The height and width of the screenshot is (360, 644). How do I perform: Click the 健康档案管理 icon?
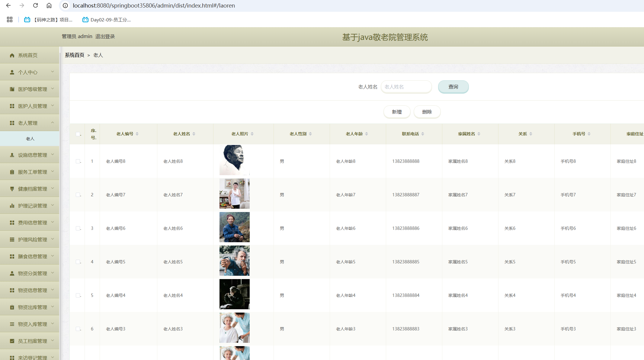pyautogui.click(x=12, y=189)
